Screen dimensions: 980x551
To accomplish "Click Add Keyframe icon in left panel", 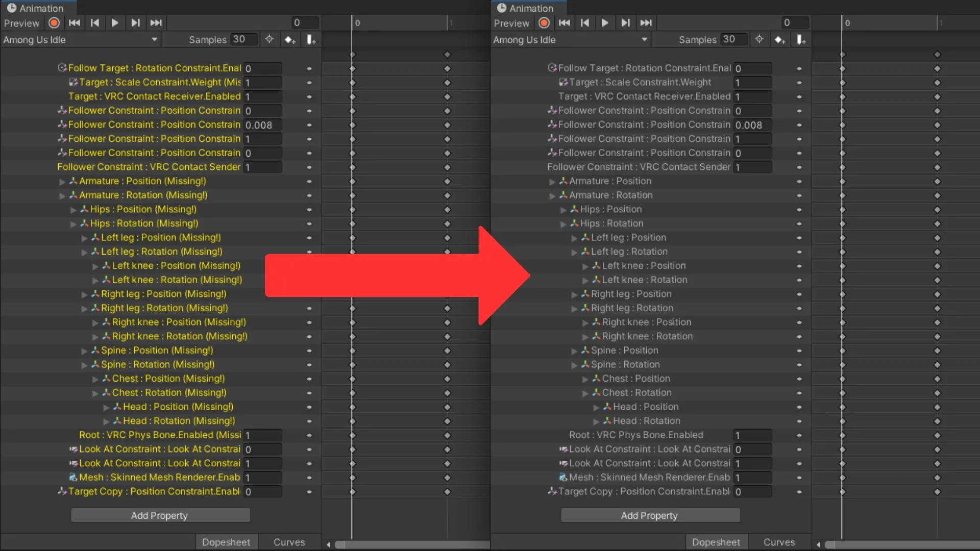I will (290, 40).
